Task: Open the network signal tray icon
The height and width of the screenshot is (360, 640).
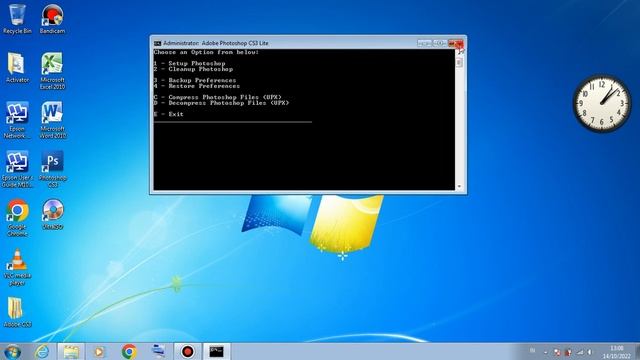Action: (580, 352)
